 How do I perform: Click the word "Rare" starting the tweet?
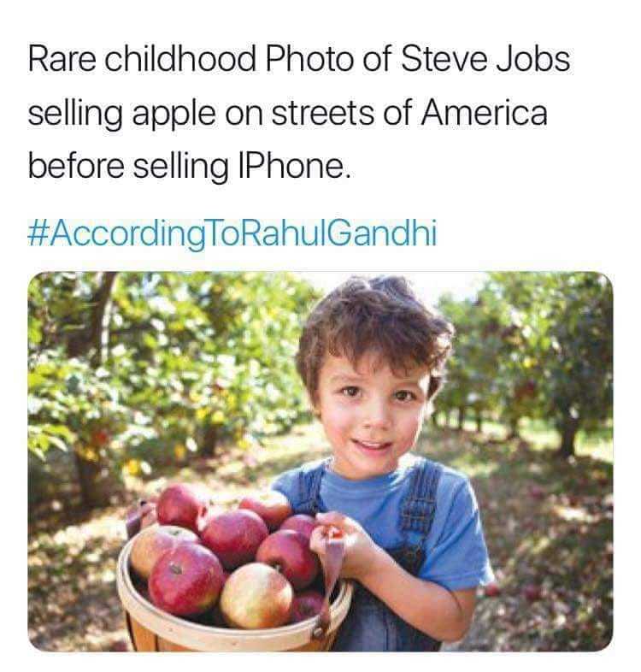(62, 59)
